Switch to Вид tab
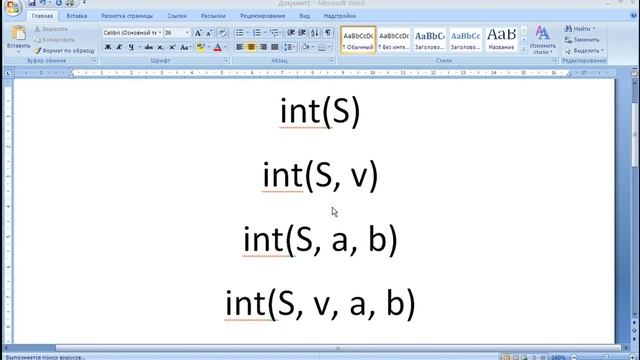The image size is (640, 360). pos(304,16)
